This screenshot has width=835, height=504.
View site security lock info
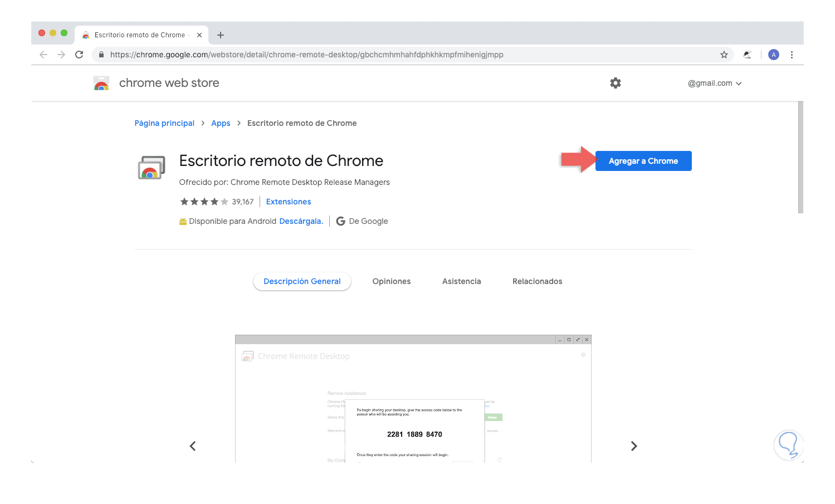pyautogui.click(x=101, y=55)
